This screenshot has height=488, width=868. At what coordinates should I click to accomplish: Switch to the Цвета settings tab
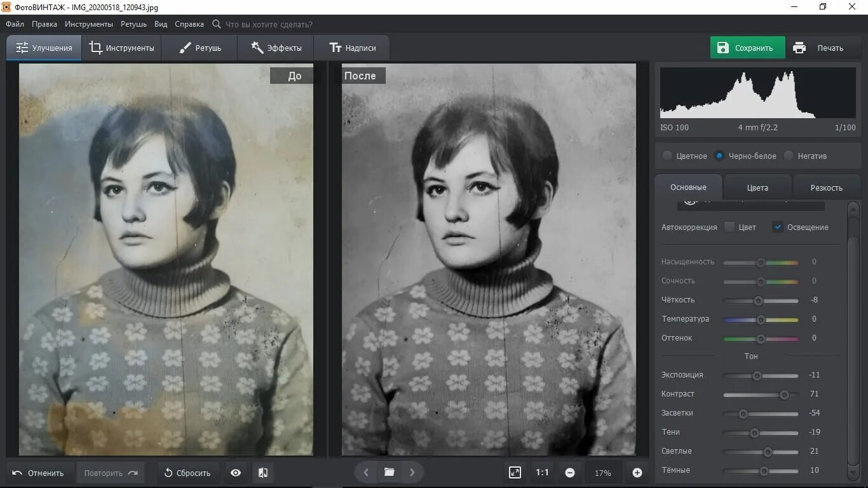click(x=757, y=187)
